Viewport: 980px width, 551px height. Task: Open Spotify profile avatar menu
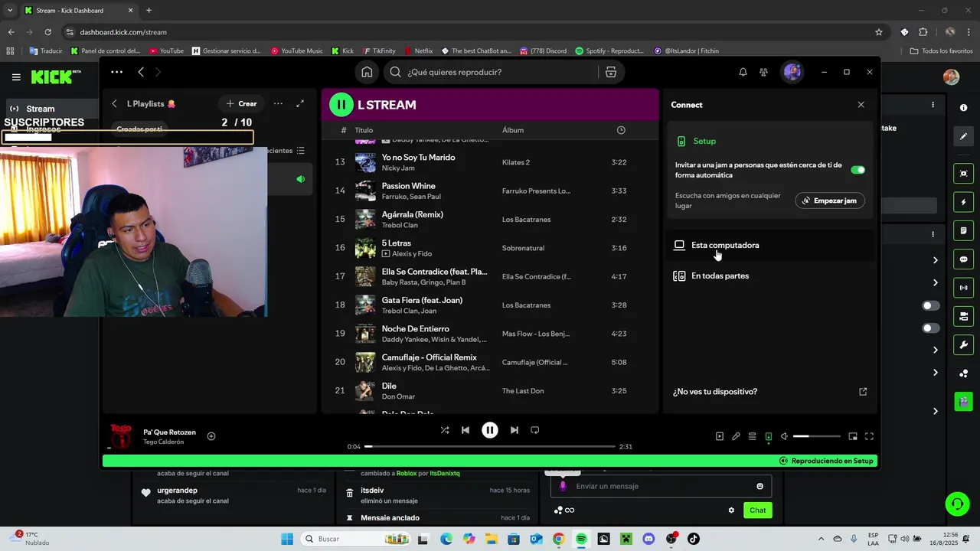click(792, 72)
